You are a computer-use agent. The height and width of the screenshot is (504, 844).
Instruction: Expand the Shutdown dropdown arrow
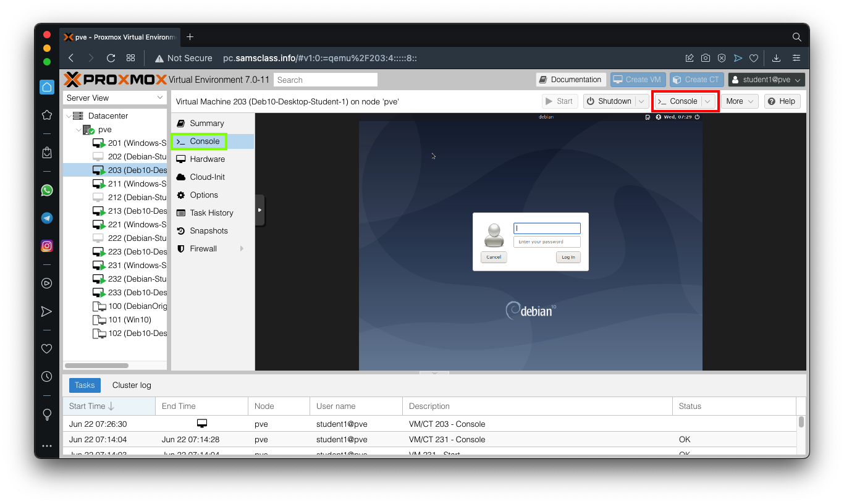click(x=641, y=101)
